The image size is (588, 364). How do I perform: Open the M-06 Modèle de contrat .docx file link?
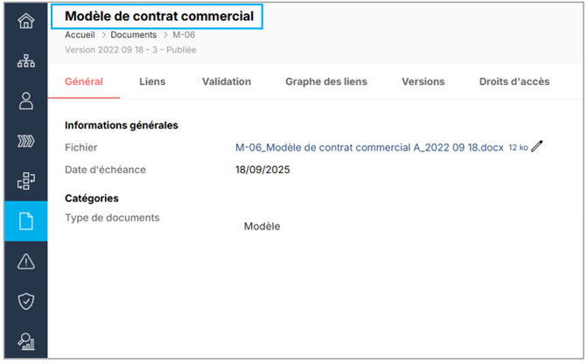[x=369, y=147]
